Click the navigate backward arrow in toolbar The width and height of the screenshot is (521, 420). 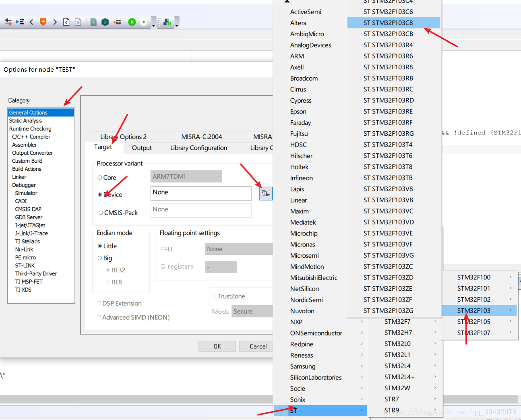coord(31,22)
